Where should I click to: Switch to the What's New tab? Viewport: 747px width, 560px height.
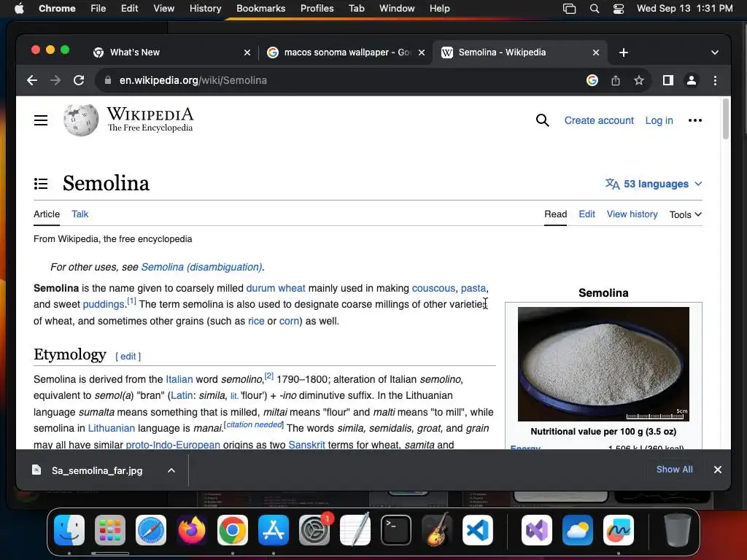coord(171,52)
